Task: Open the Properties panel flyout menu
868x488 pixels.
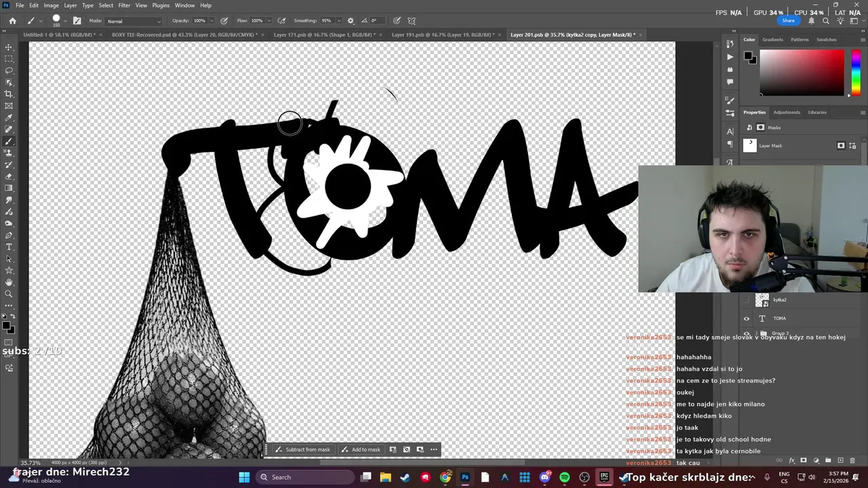Action: [x=863, y=113]
